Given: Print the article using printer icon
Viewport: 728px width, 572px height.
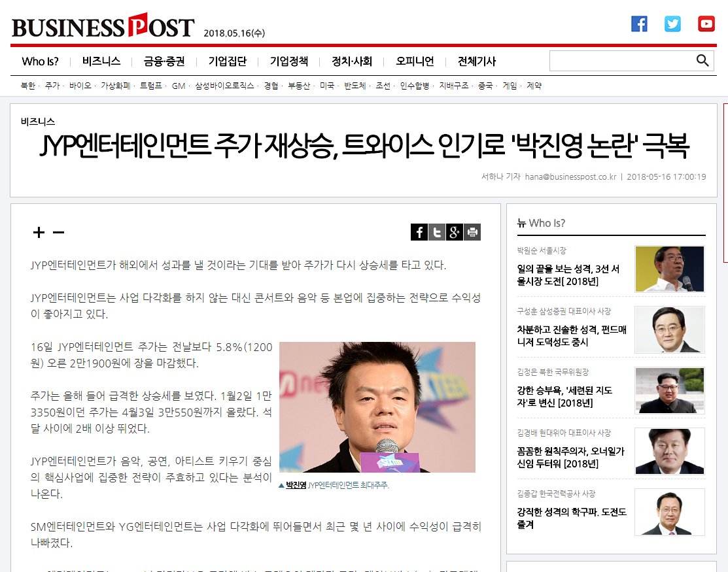Looking at the screenshot, I should (472, 232).
